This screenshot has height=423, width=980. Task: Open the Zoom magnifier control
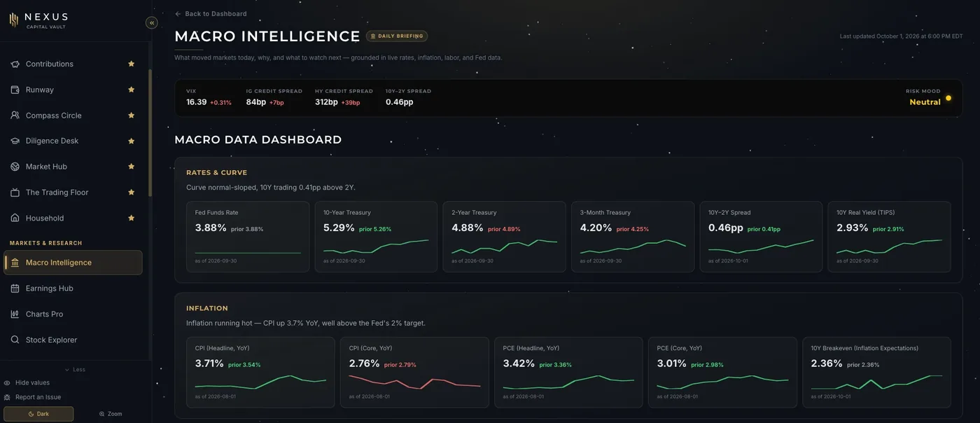click(111, 414)
